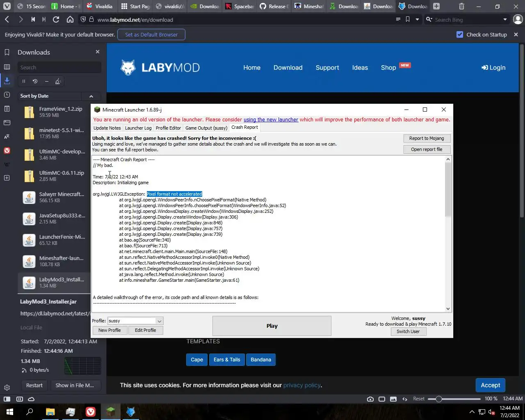The width and height of the screenshot is (525, 420).
Task: Show hidden system tray icons
Action: tap(472, 412)
